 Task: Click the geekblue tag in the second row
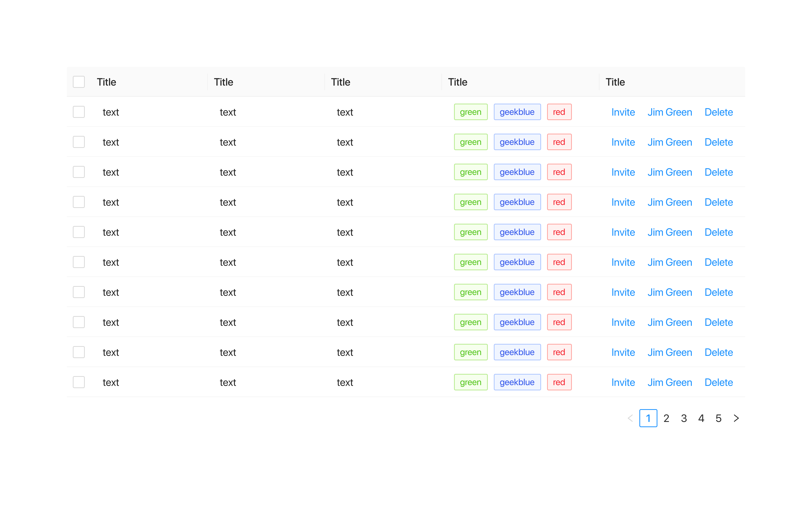click(517, 142)
